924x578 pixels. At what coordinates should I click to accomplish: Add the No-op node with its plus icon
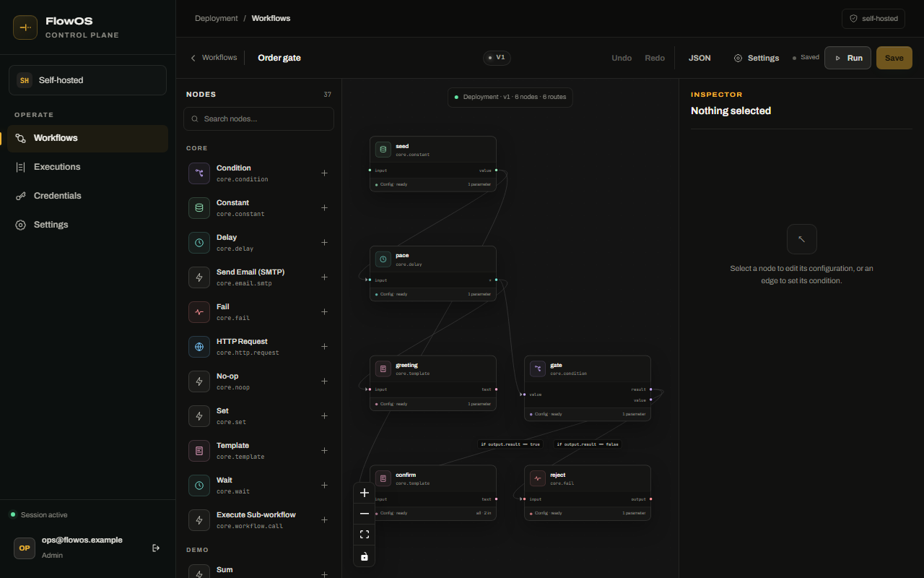pyautogui.click(x=325, y=381)
